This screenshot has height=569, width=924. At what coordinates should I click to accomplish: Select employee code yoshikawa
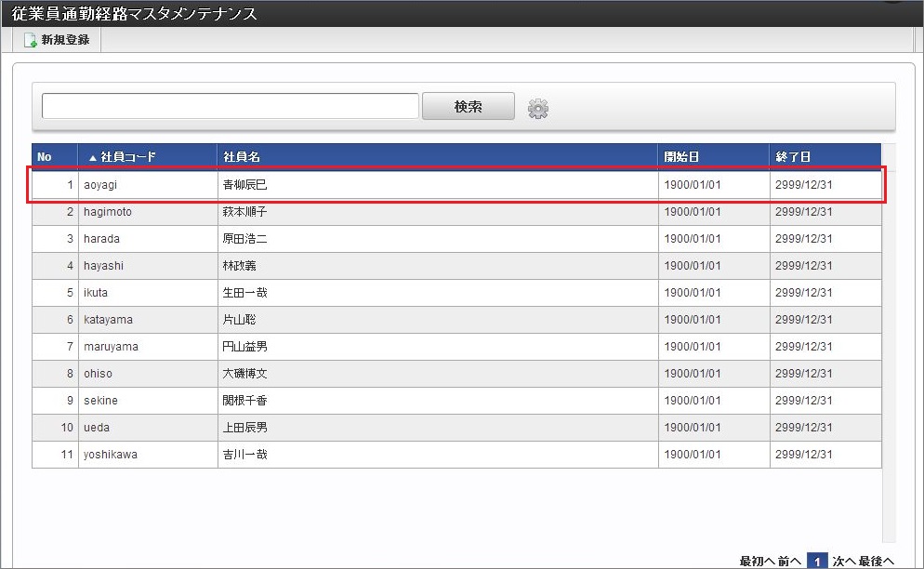[x=111, y=455]
